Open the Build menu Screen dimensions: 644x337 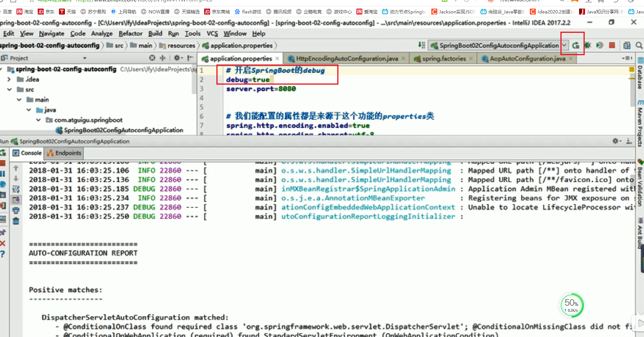[x=155, y=34]
